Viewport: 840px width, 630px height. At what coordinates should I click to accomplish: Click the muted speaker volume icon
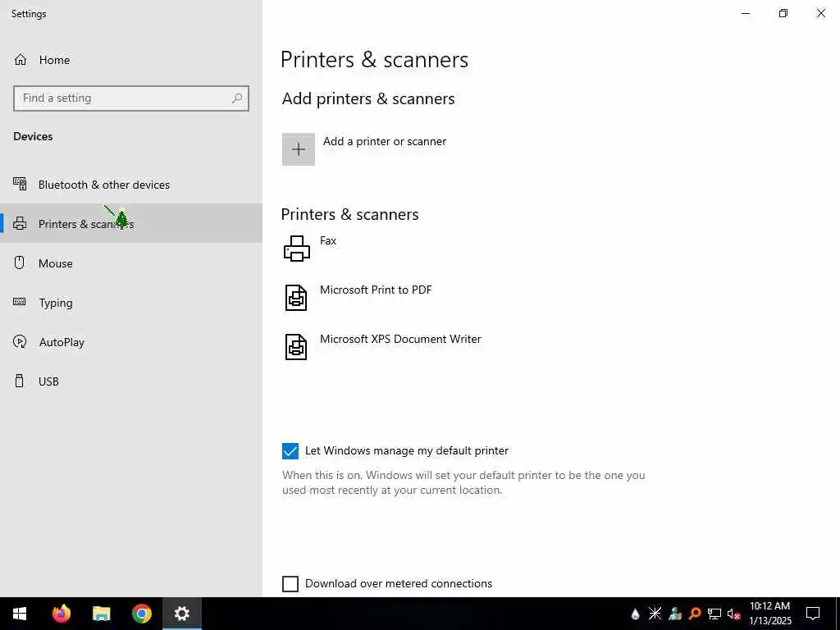click(734, 614)
